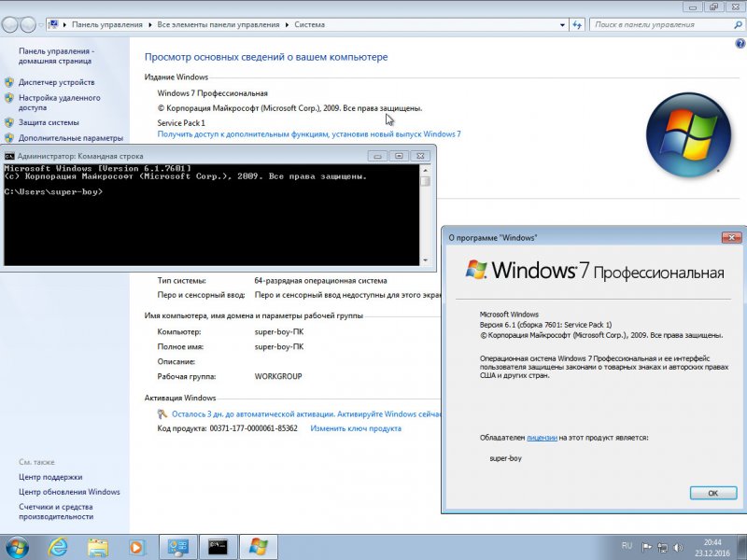Click Command Prompt scrollbar up arrow
747x560 pixels.
426,170
